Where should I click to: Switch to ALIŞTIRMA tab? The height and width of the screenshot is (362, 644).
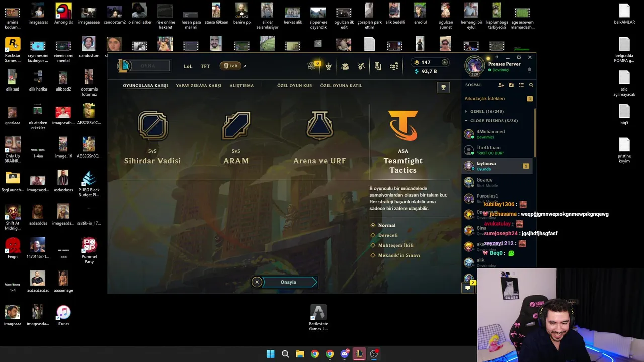[x=242, y=85]
